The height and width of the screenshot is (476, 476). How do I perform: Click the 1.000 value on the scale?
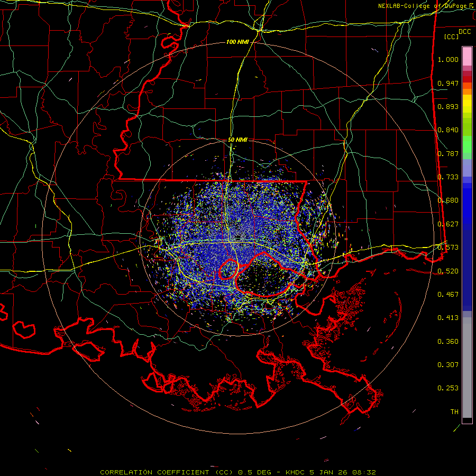pyautogui.click(x=448, y=60)
